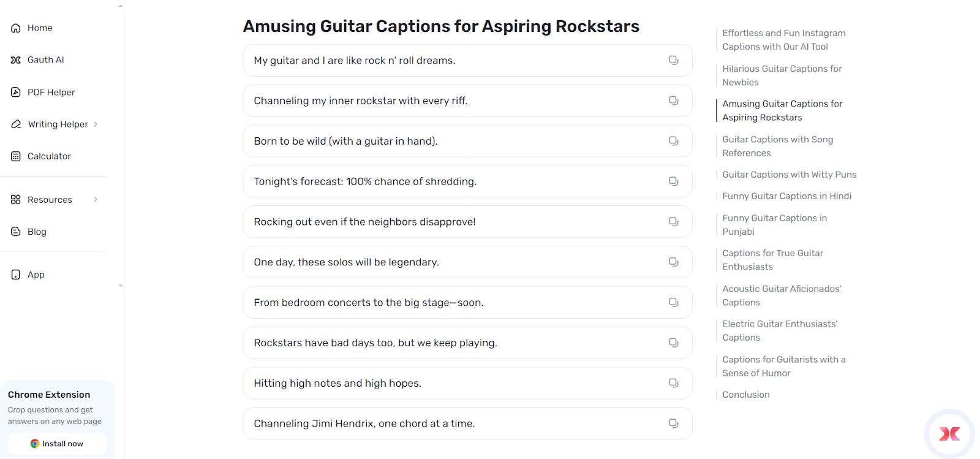Click the Resources grid icon
This screenshot has height=459, width=980.
pos(15,199)
